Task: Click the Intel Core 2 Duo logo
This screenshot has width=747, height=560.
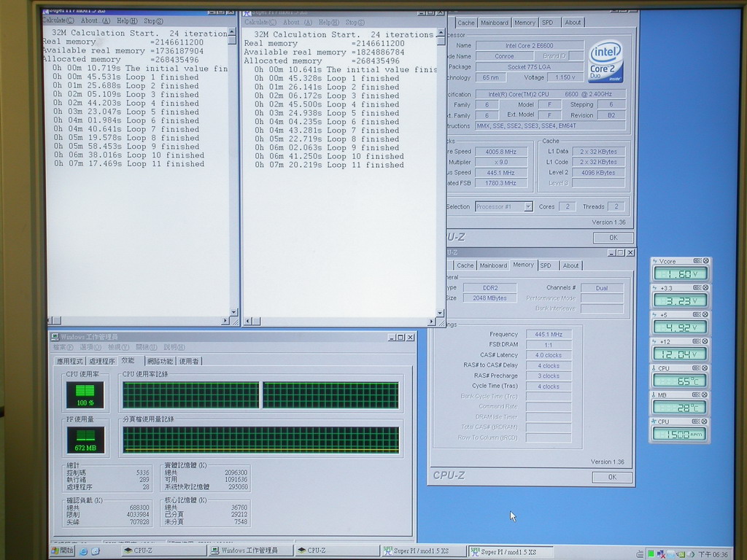Action: point(605,61)
